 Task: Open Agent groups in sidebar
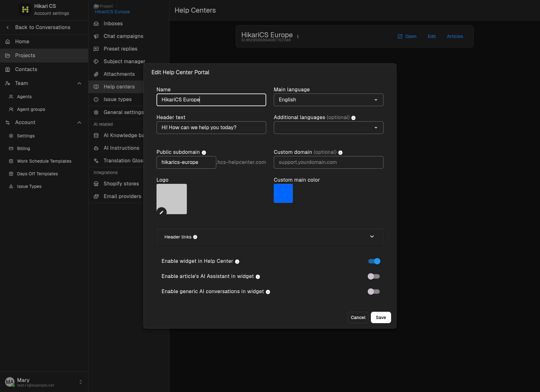[x=31, y=109]
